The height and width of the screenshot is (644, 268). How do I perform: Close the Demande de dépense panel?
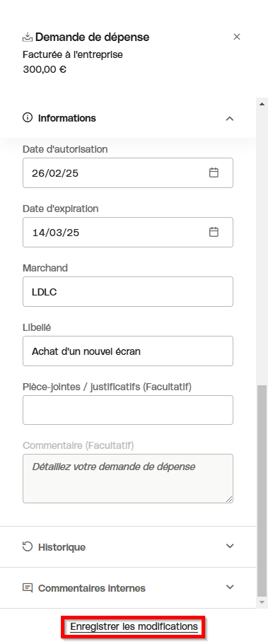pyautogui.click(x=237, y=37)
